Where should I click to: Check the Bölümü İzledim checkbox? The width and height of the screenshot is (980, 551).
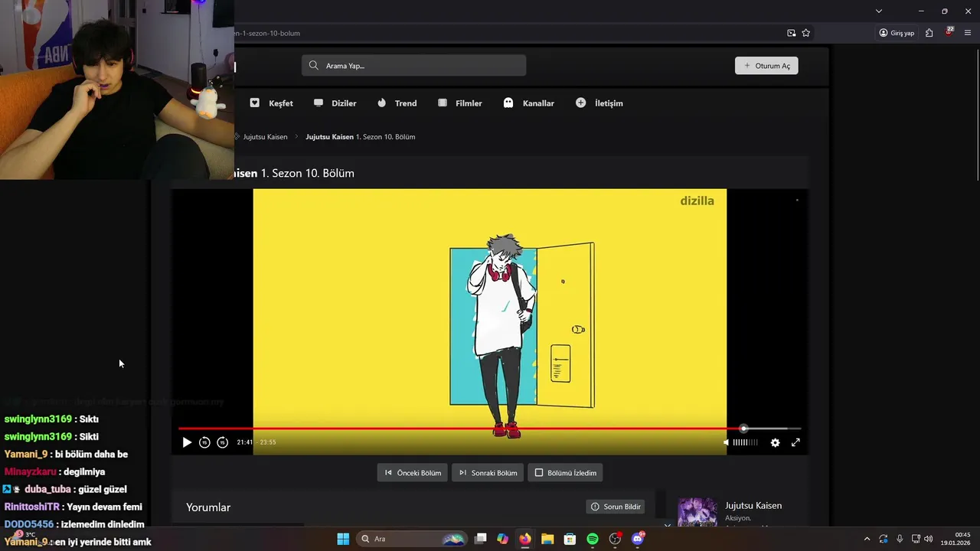click(539, 473)
